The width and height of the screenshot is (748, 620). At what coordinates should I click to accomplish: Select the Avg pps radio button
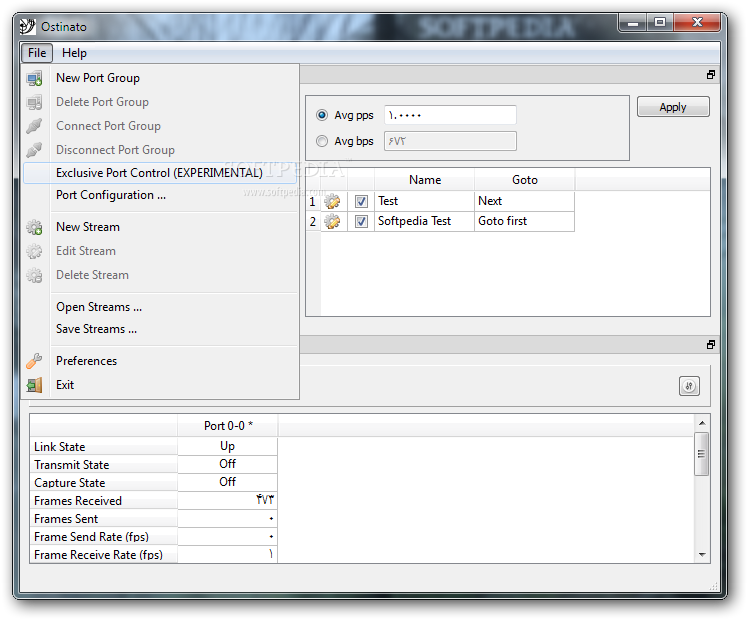tap(322, 115)
